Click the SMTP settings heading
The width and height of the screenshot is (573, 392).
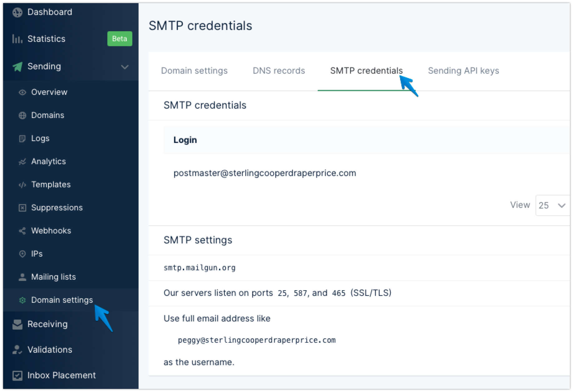[x=198, y=240]
